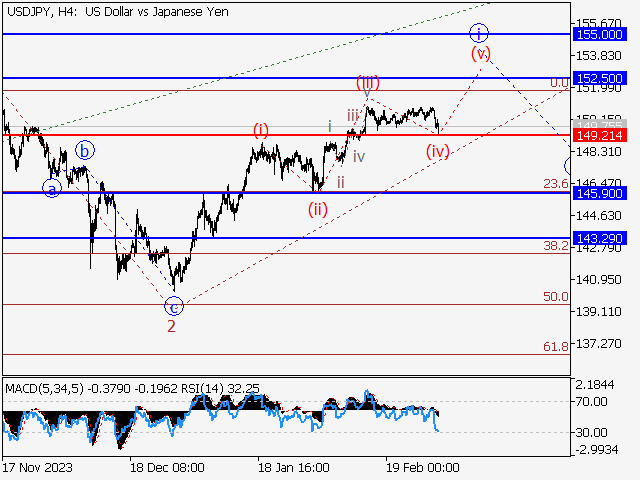640x480 pixels.
Task: Click the red wave label (i)
Action: coord(261,130)
